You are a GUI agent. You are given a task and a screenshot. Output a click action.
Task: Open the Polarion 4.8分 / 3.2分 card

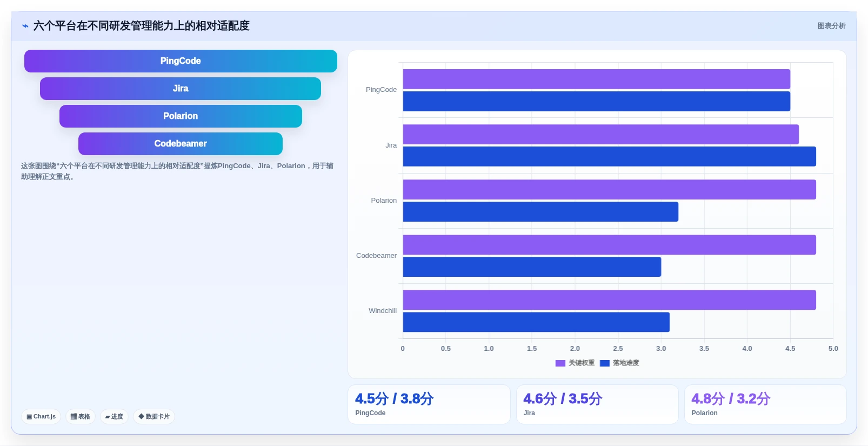coord(765,404)
